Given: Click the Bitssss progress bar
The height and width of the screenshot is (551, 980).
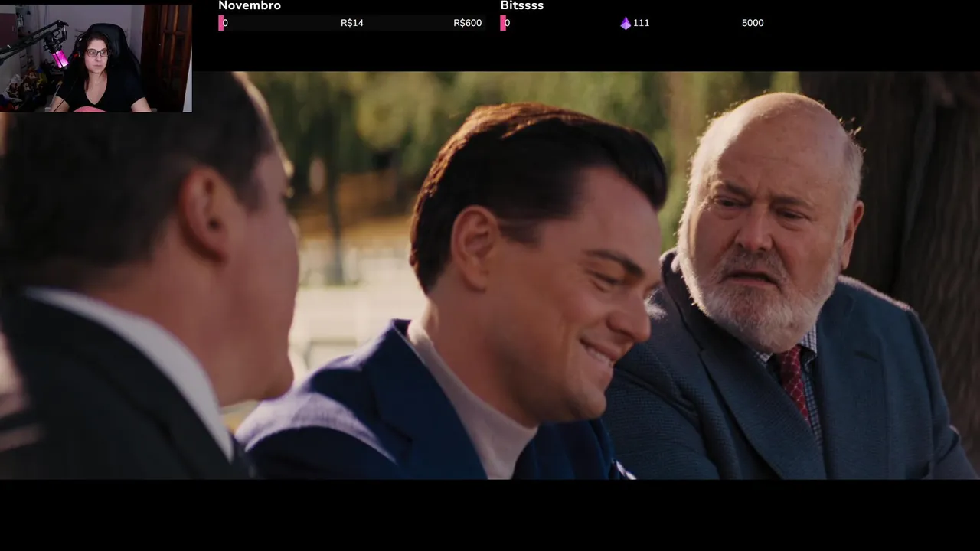Looking at the screenshot, I should (633, 23).
